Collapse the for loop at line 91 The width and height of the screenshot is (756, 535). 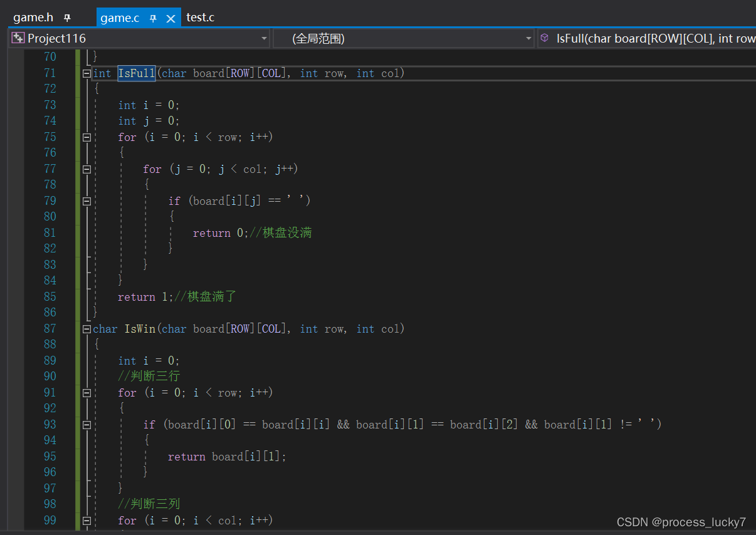pos(87,393)
